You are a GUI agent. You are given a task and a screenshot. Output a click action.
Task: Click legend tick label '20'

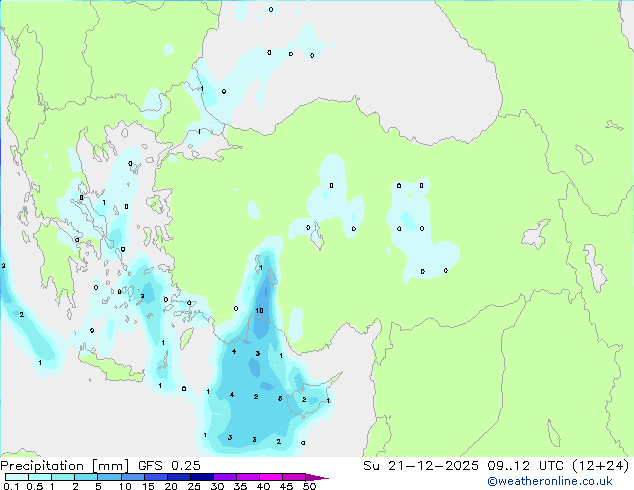coord(171,486)
